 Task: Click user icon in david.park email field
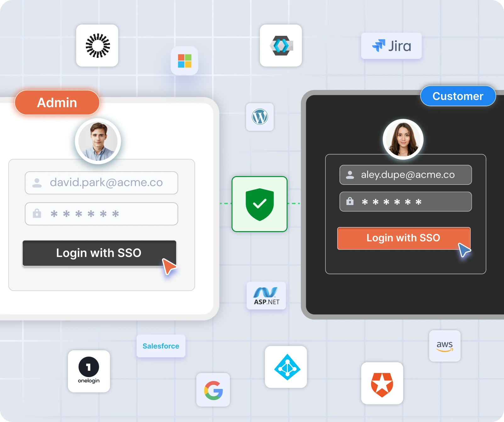pyautogui.click(x=37, y=183)
